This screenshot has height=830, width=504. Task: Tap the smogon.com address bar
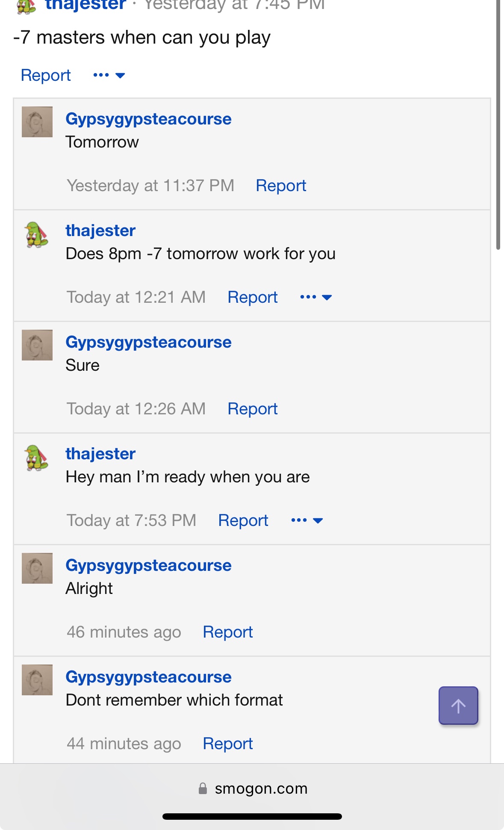261,789
